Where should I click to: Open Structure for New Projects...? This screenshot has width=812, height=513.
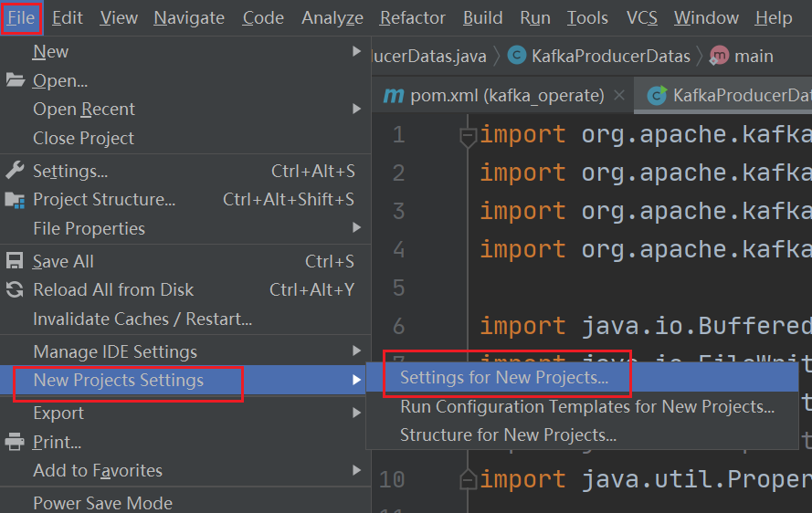tap(508, 435)
